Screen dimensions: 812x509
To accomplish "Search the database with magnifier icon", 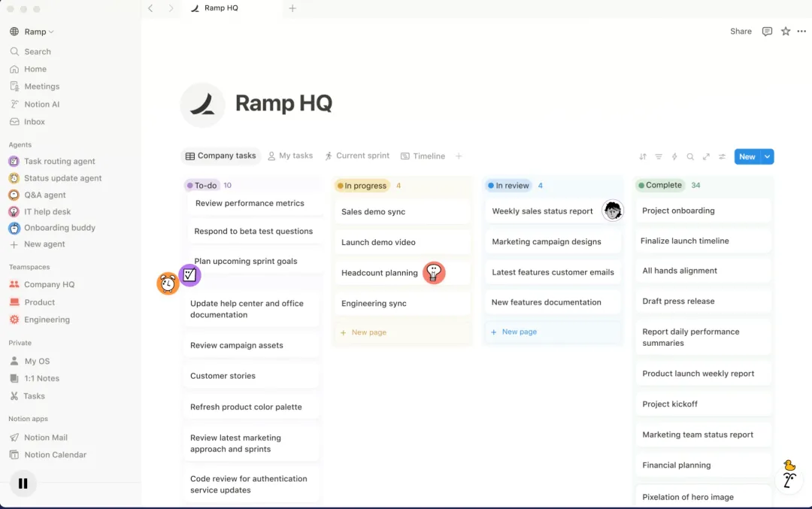I will [x=690, y=156].
